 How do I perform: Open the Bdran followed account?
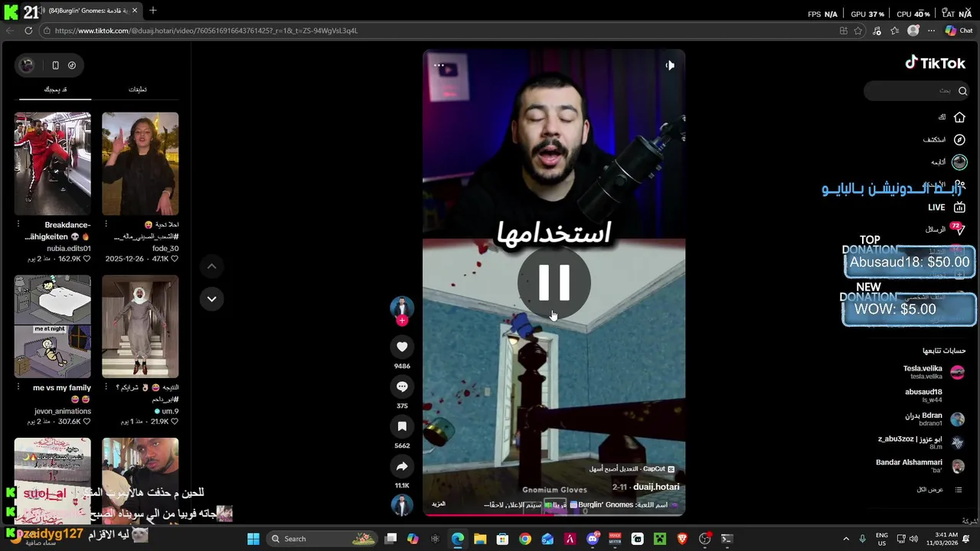click(933, 419)
